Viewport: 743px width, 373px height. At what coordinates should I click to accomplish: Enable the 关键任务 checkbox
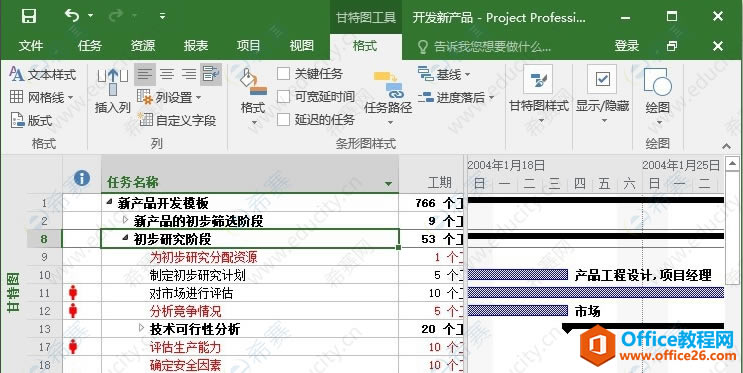tap(283, 74)
